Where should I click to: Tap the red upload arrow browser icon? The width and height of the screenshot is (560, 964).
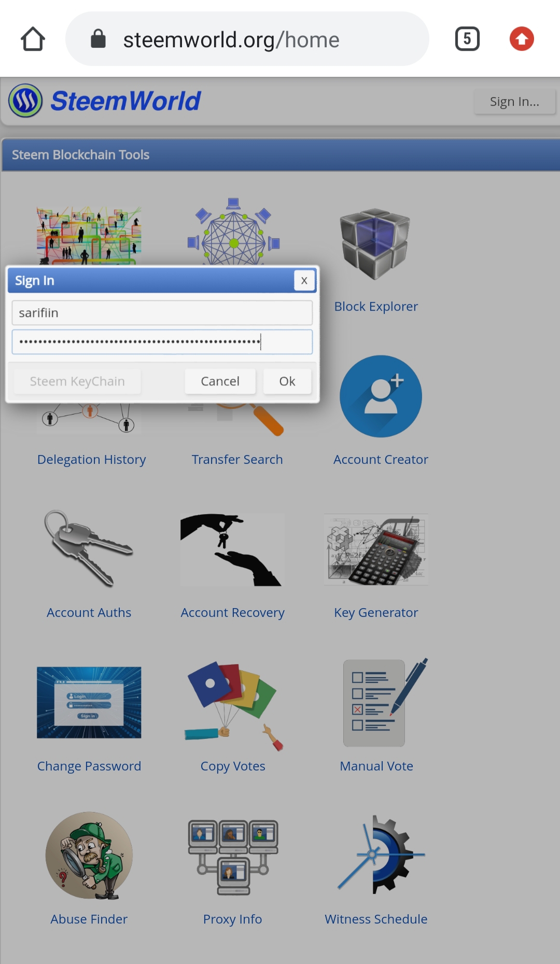pos(522,39)
